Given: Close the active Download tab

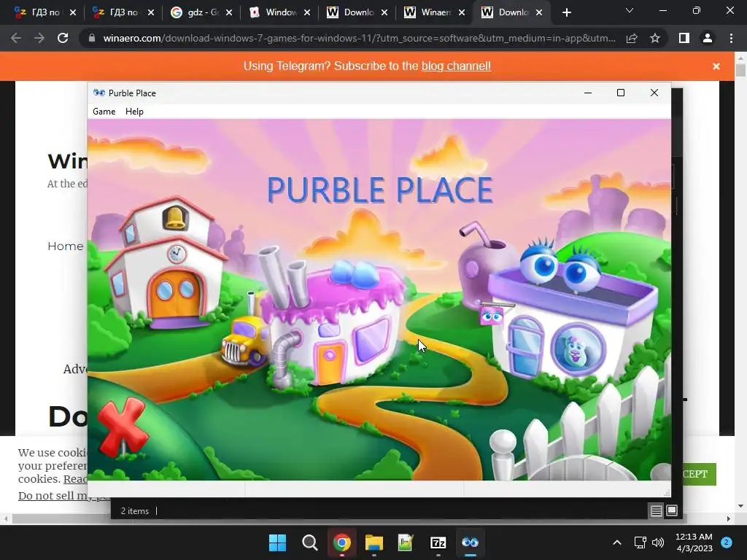Looking at the screenshot, I should (x=539, y=12).
